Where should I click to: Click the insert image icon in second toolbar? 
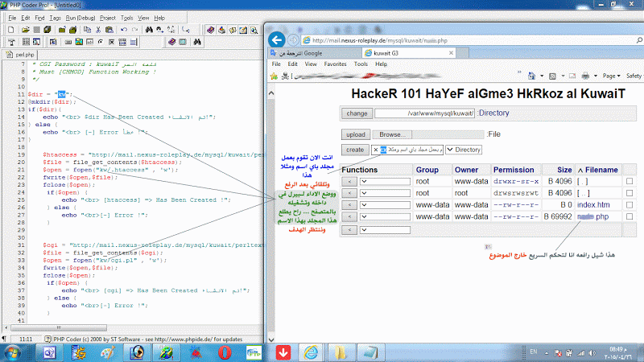point(79,42)
